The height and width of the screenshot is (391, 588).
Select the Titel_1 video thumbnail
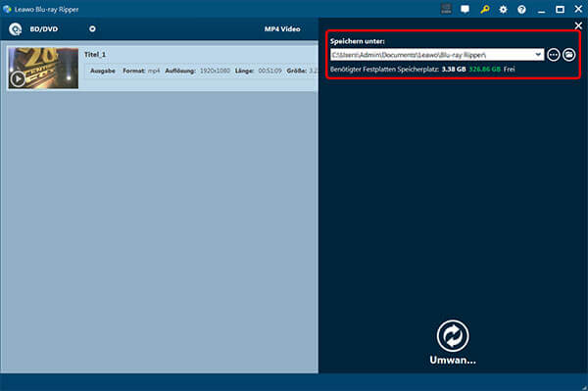tap(43, 68)
